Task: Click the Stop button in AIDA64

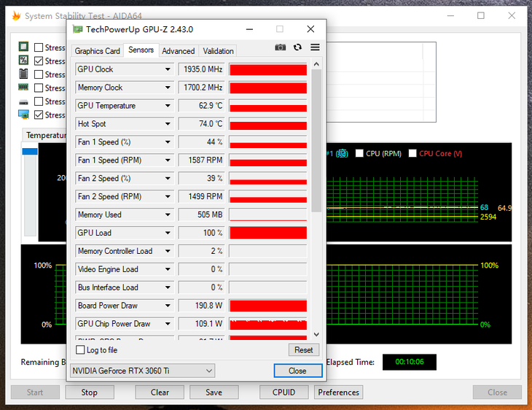Action: (x=90, y=392)
